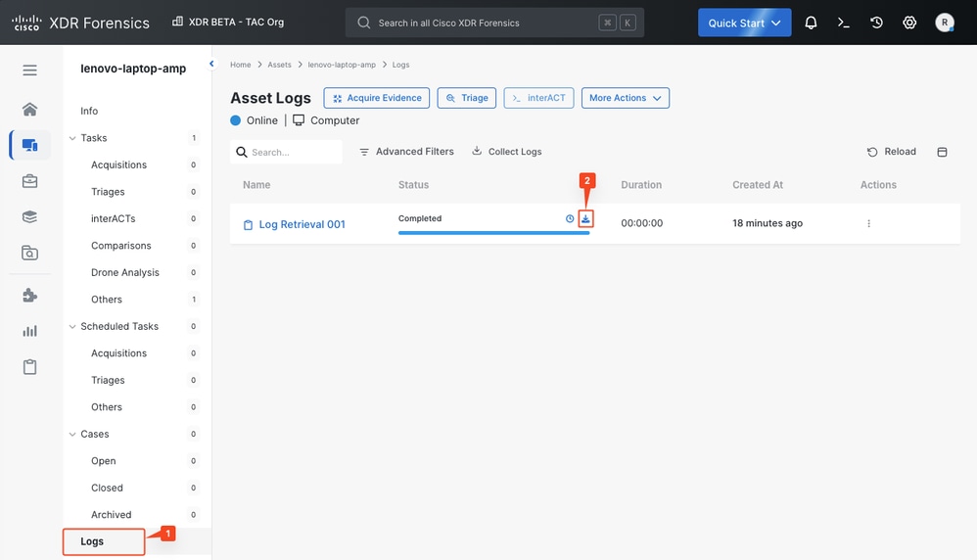Open the folder-search sidebar icon
This screenshot has height=560, width=977.
[x=29, y=253]
